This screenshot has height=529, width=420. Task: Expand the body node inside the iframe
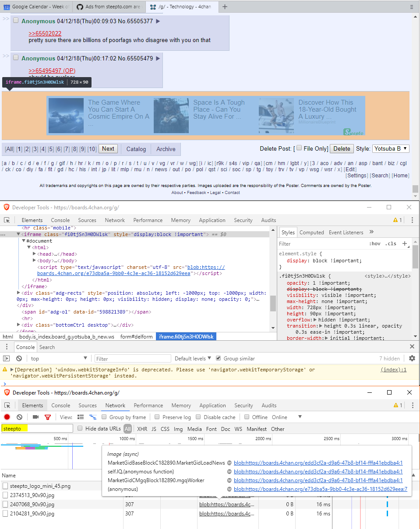[x=35, y=261]
